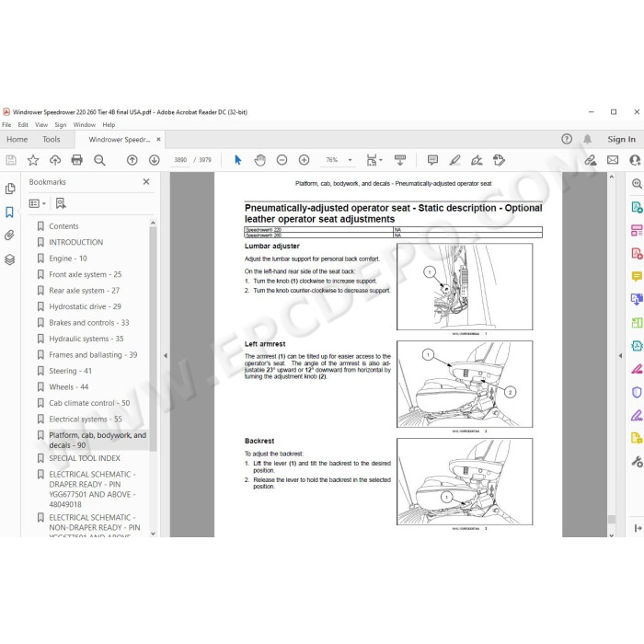Image resolution: width=644 pixels, height=644 pixels.
Task: Add document to starred with the star icon
Action: [33, 160]
